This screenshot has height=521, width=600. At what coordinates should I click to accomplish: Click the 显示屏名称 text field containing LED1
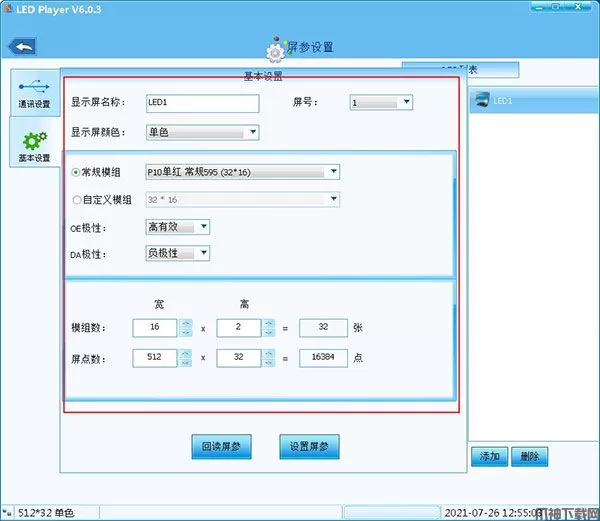click(201, 102)
